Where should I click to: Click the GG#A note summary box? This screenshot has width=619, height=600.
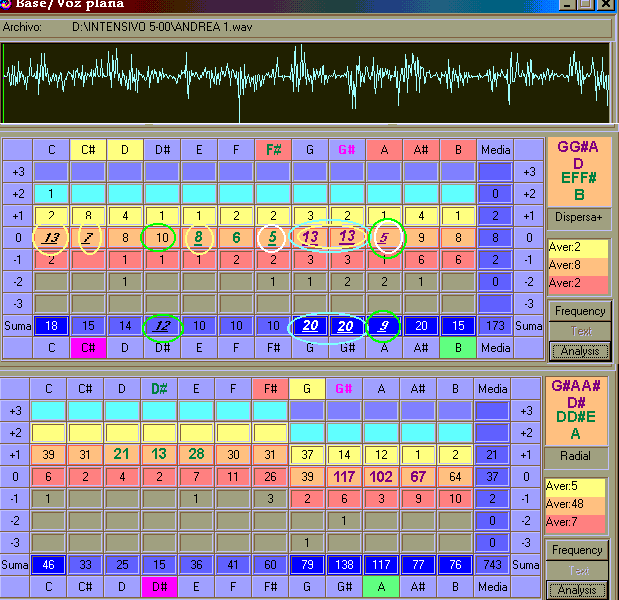579,171
